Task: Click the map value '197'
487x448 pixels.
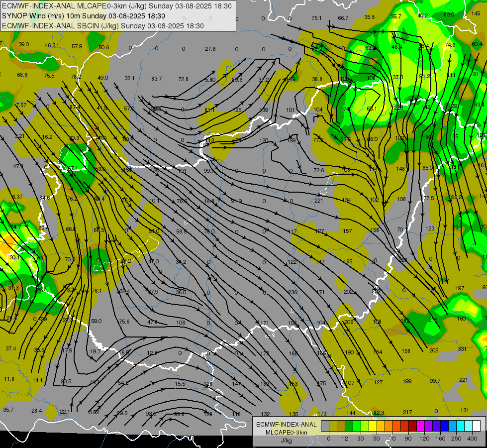Action: coord(460,288)
